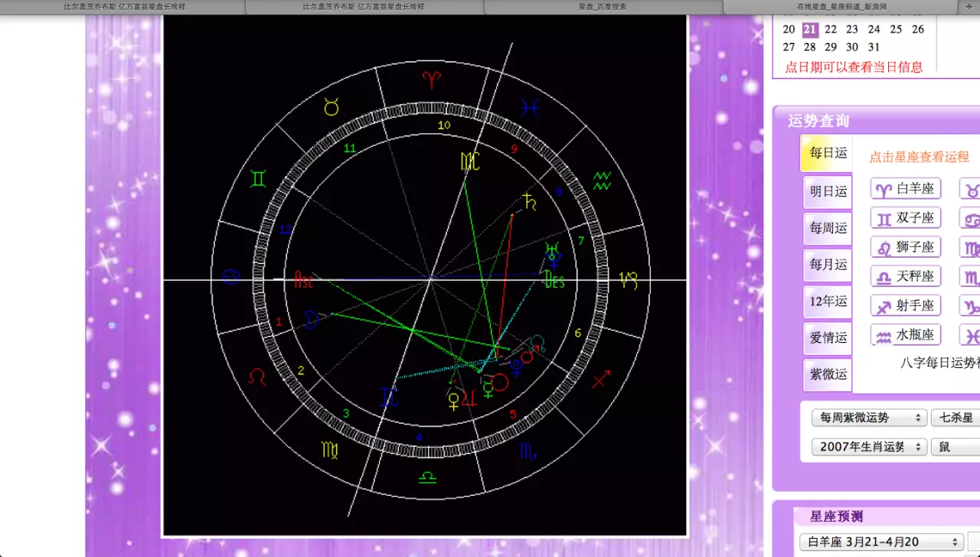
Task: Click the Capricorn glyph on the chart wheel
Action: (629, 281)
